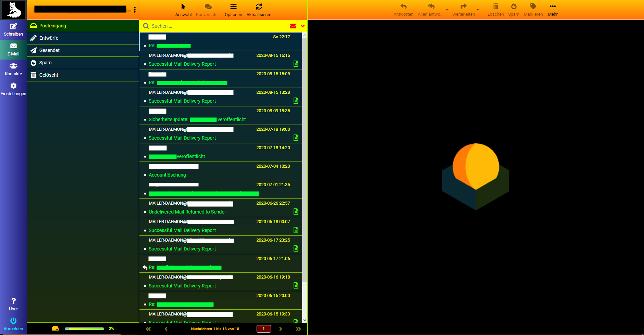Viewport: 644px width, 335px height.
Task: Open the Spam folder
Action: click(45, 63)
